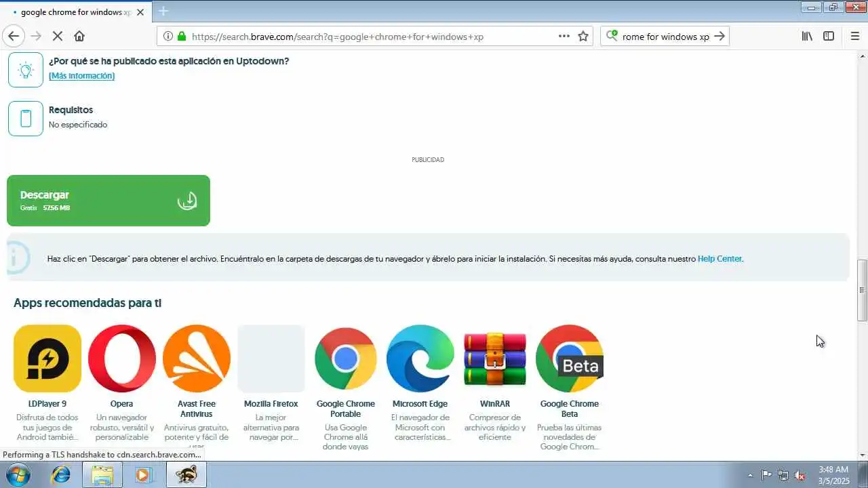Screen dimensions: 868x488
Task: Click the Action Center flag icon
Action: pyautogui.click(x=766, y=475)
